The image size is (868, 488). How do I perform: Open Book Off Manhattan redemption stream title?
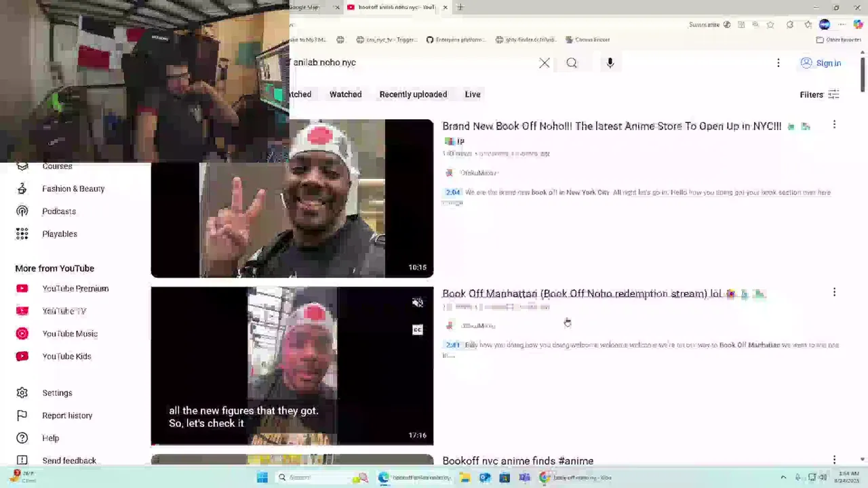point(582,293)
